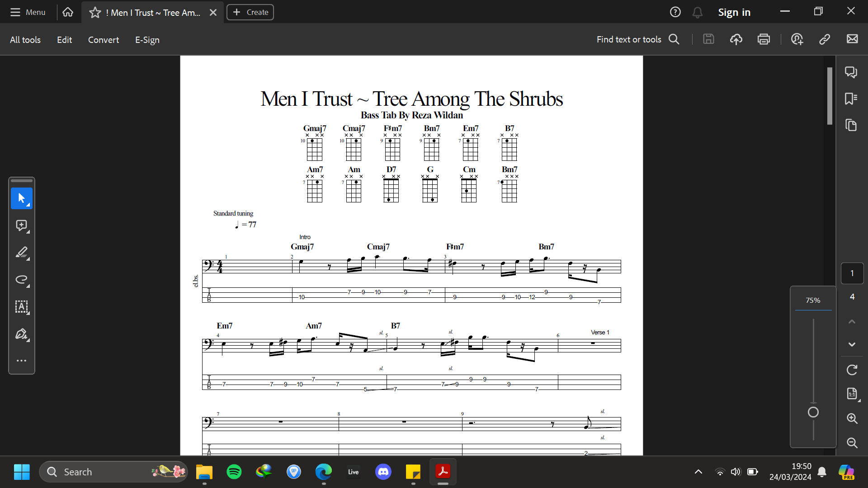This screenshot has height=488, width=868.
Task: Open the Windows Start menu
Action: [22, 472]
